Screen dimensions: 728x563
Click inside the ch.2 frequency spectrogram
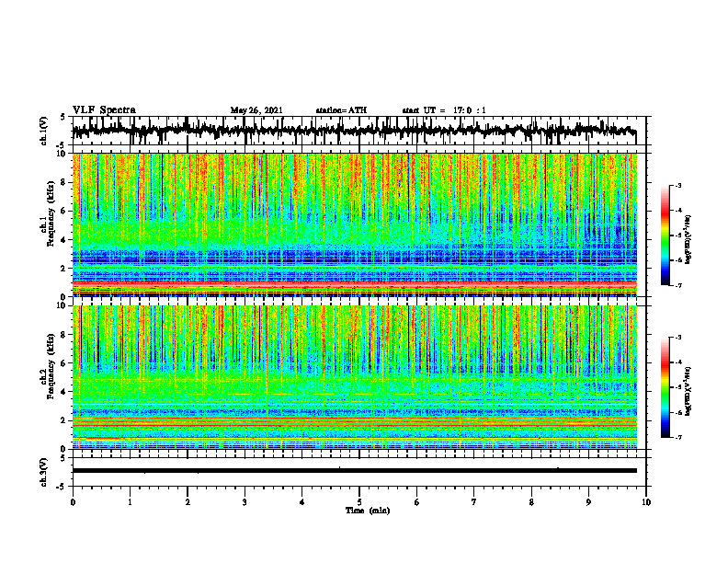[x=354, y=377]
